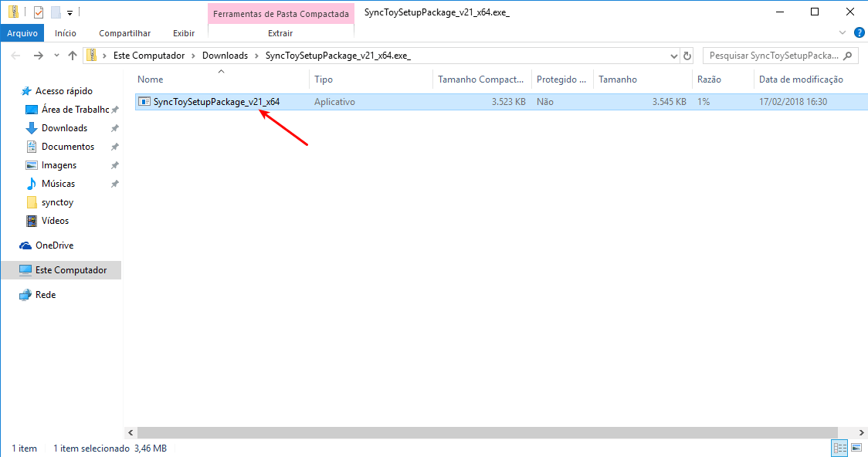Click the pin icon next to Downloads
Image resolution: width=868 pixels, height=457 pixels.
[x=114, y=128]
